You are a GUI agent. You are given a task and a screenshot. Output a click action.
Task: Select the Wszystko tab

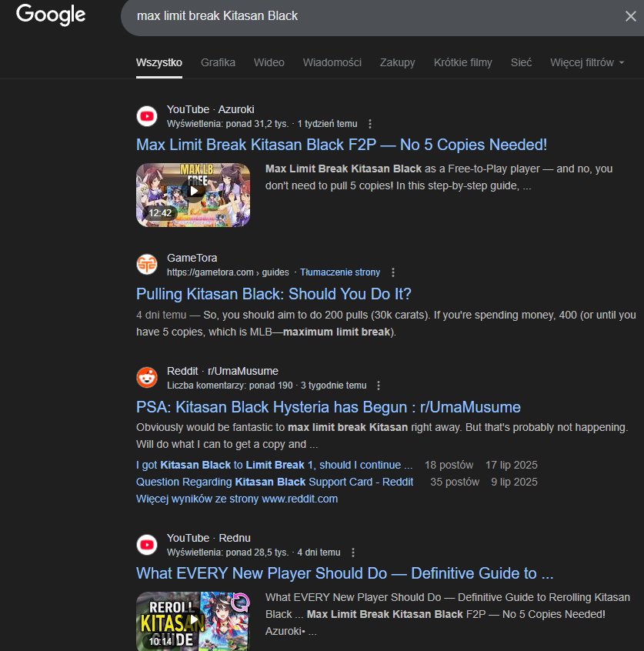(x=159, y=62)
